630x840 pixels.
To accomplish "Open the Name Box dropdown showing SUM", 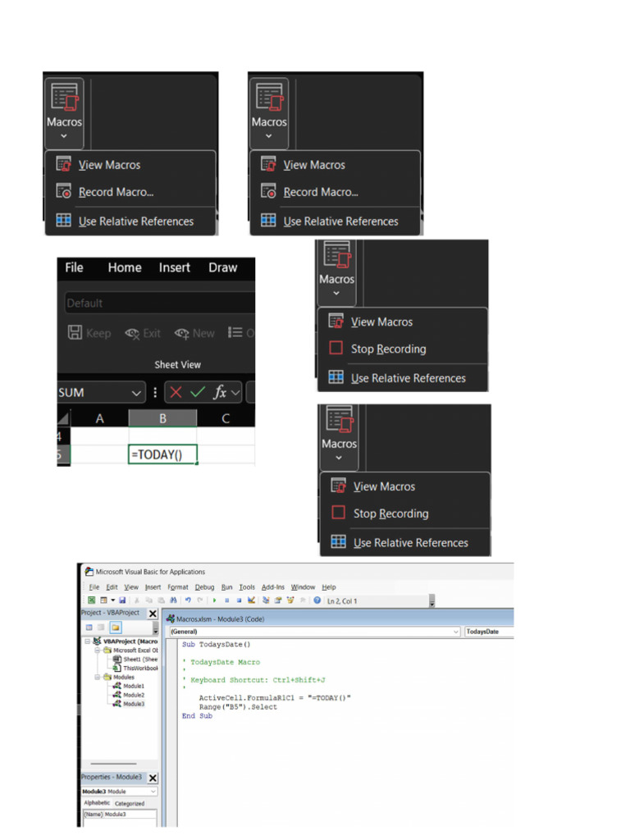I will 136,393.
